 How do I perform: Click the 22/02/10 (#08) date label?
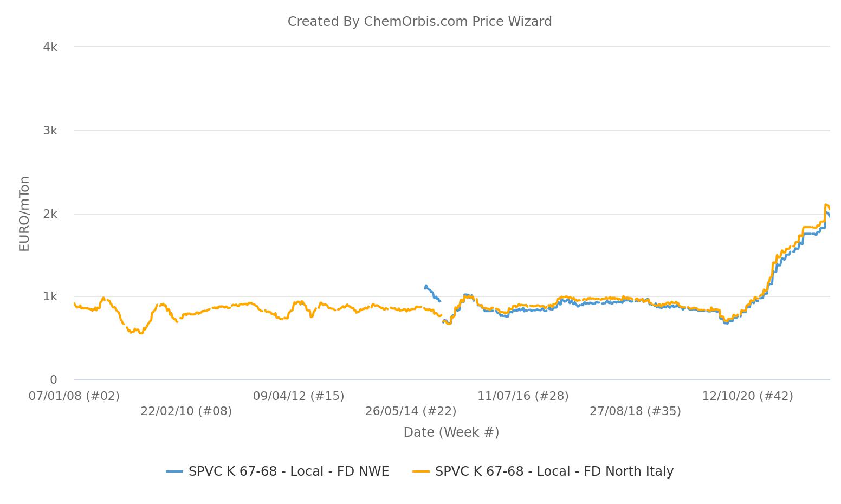pyautogui.click(x=186, y=411)
